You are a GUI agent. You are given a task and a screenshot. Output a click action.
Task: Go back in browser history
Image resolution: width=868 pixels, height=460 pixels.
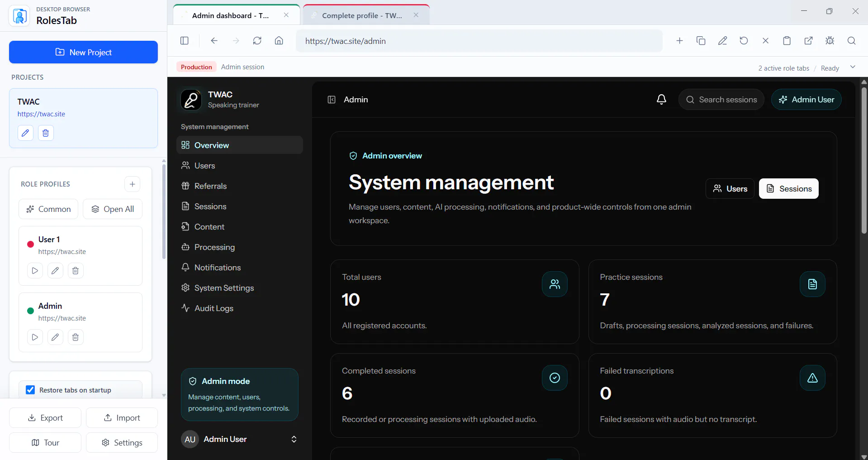[x=214, y=41]
